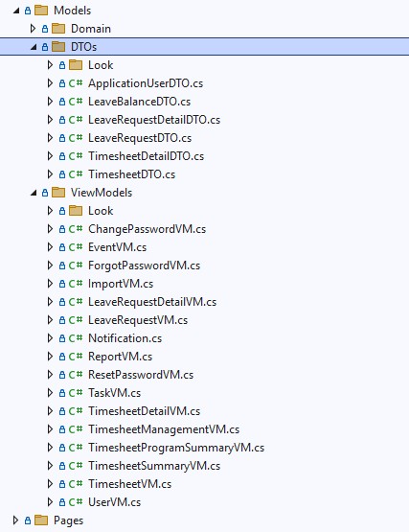Select Notification.cs in ViewModels
The image size is (409, 532).
coord(125,338)
